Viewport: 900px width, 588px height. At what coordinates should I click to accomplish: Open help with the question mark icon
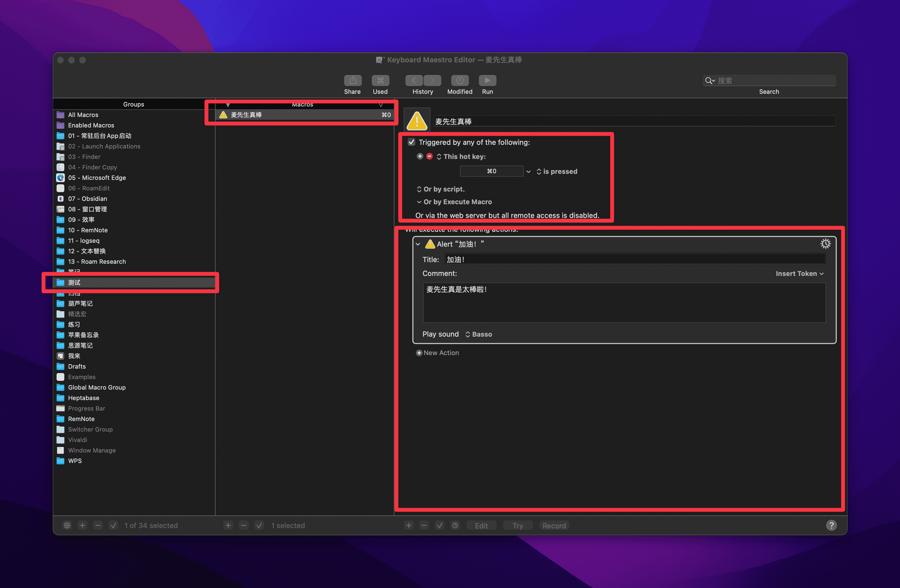(x=831, y=525)
